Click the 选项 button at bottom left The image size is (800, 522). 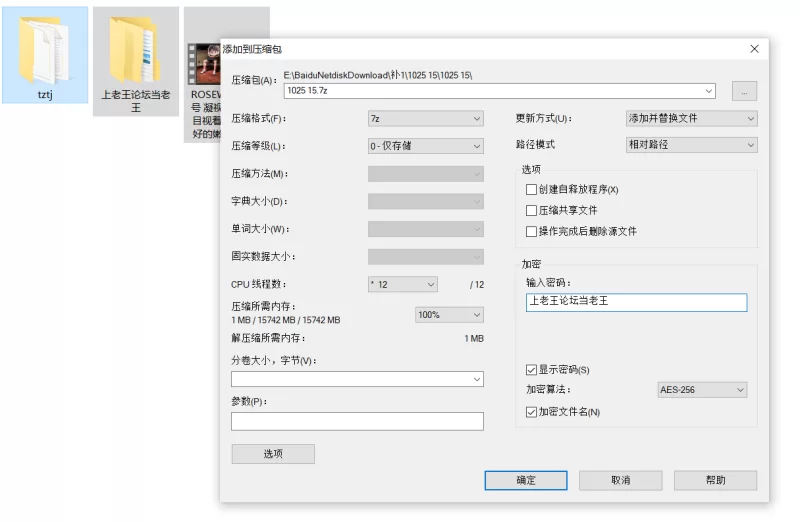pos(273,454)
